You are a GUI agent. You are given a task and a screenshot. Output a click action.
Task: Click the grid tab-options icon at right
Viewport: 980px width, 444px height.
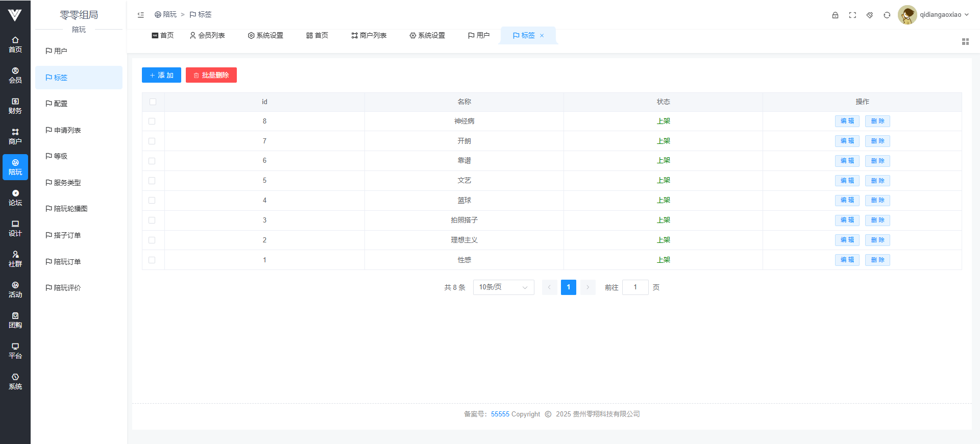pos(965,41)
